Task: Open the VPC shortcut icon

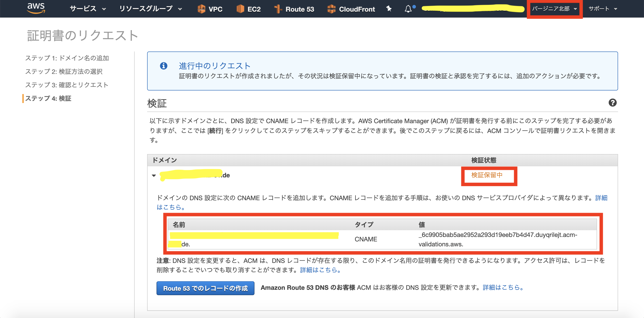Action: 201,9
